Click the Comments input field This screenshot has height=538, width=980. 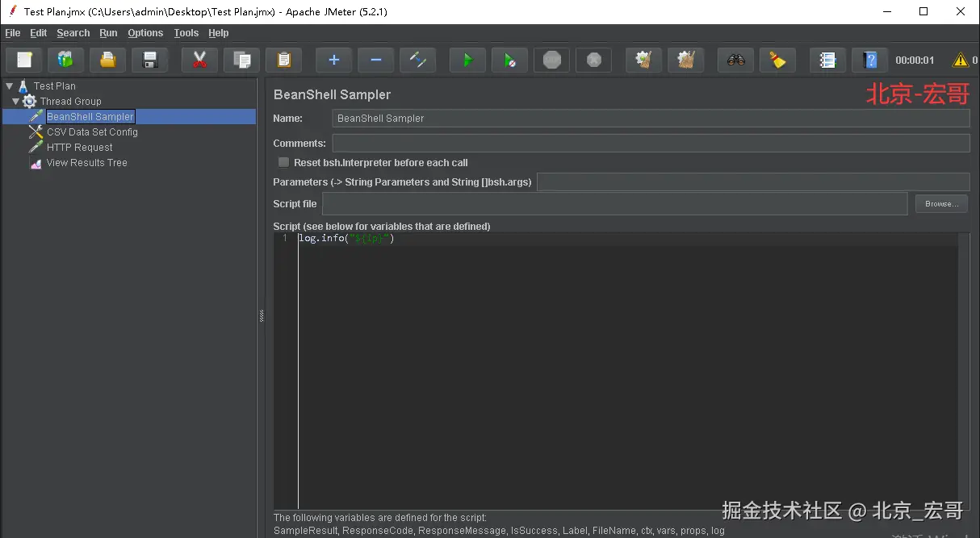tap(651, 143)
